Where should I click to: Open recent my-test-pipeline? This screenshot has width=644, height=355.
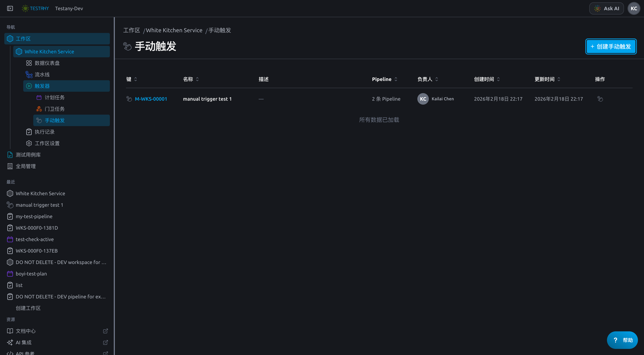[x=34, y=217]
